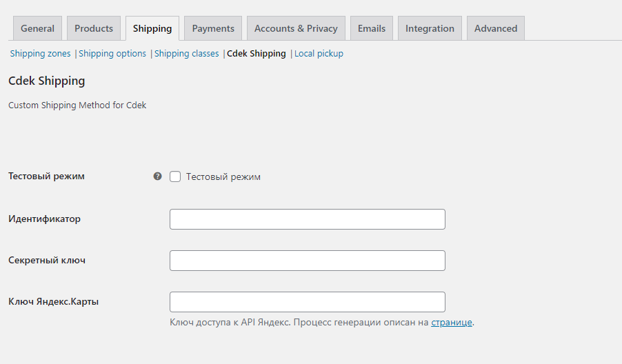
Task: Focus the Секретный ключ text field
Action: click(308, 261)
